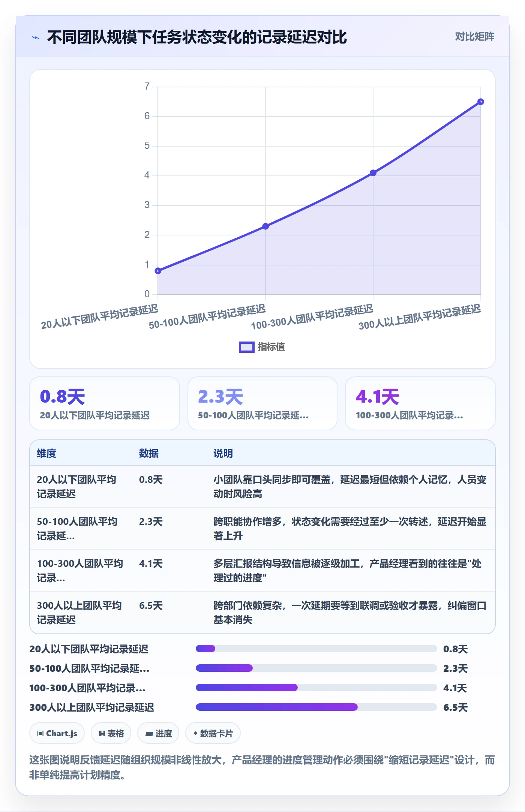Click the 4.1天 table data cell
Viewport: 525px width, 812px height.
[151, 563]
